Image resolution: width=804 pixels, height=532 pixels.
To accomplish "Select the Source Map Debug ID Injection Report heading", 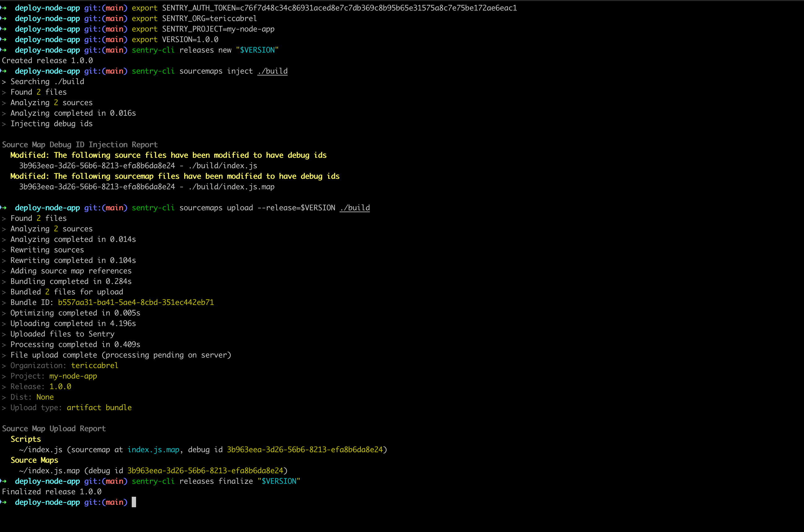I will point(80,144).
